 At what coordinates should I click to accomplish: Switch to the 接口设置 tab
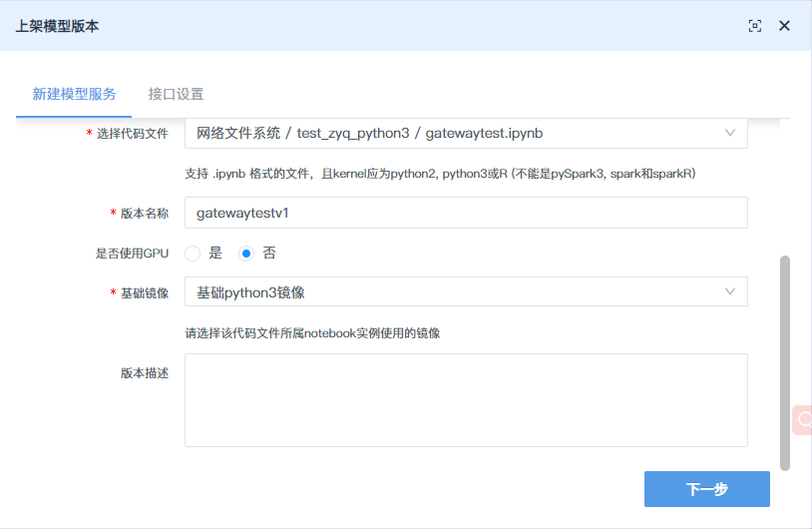[x=177, y=94]
